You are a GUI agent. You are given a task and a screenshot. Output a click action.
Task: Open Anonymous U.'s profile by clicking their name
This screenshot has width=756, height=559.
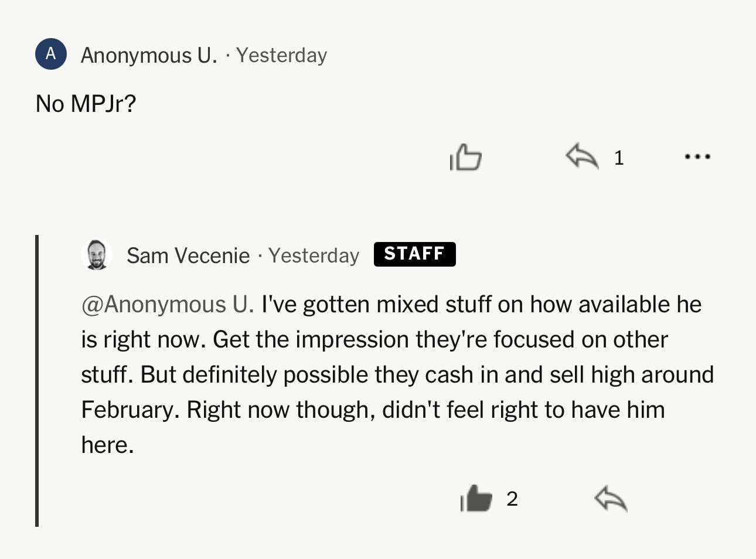148,54
